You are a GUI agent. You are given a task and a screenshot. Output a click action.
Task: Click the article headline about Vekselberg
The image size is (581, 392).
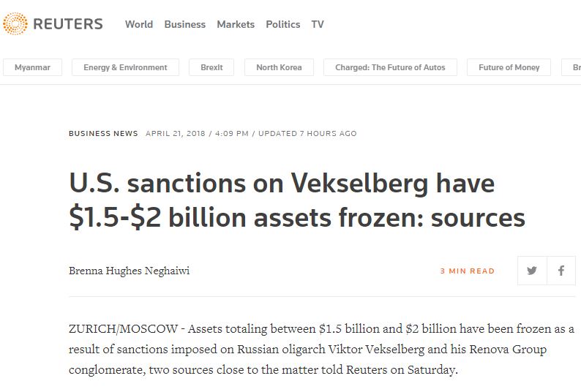point(297,200)
